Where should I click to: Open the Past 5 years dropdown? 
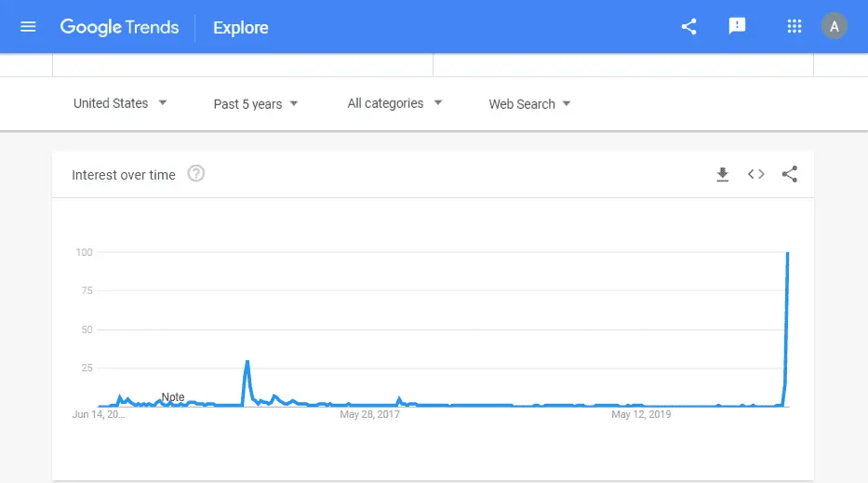point(256,103)
